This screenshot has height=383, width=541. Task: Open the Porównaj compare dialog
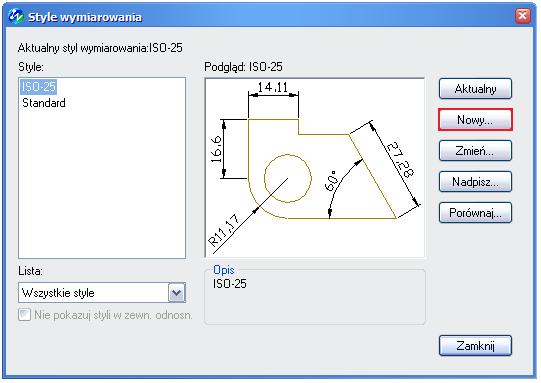(475, 213)
